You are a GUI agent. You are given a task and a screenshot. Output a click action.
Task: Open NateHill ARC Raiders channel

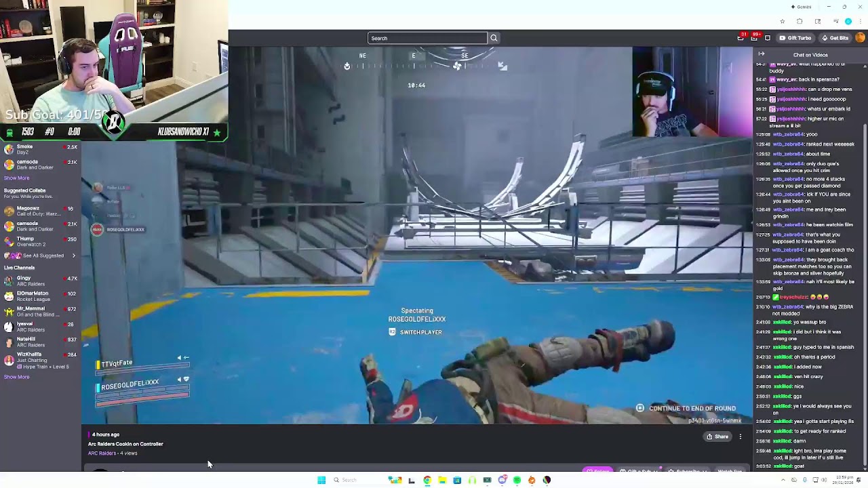click(x=40, y=342)
